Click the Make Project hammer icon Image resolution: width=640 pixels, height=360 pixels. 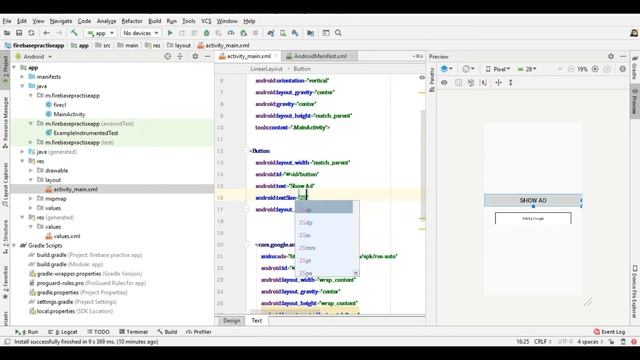[74, 33]
